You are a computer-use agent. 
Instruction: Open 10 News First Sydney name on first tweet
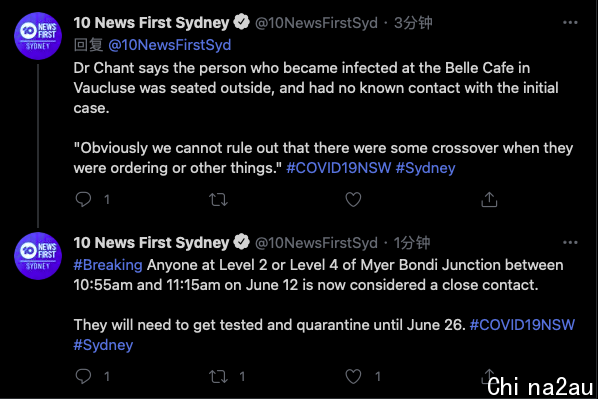pos(151,23)
